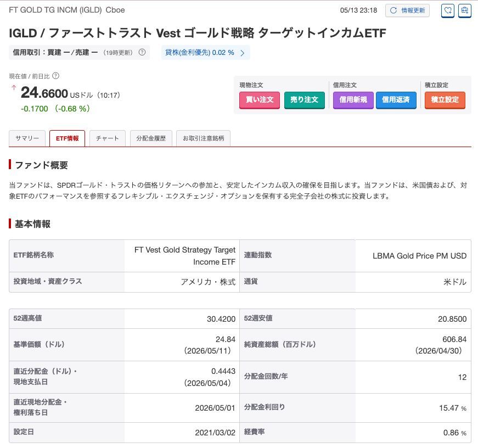
Task: Click the 分配金利回り value 15.47 %
Action: pyautogui.click(x=452, y=408)
